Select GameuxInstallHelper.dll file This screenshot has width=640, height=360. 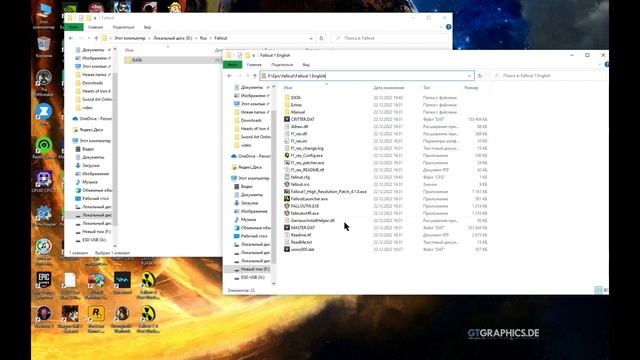click(312, 220)
